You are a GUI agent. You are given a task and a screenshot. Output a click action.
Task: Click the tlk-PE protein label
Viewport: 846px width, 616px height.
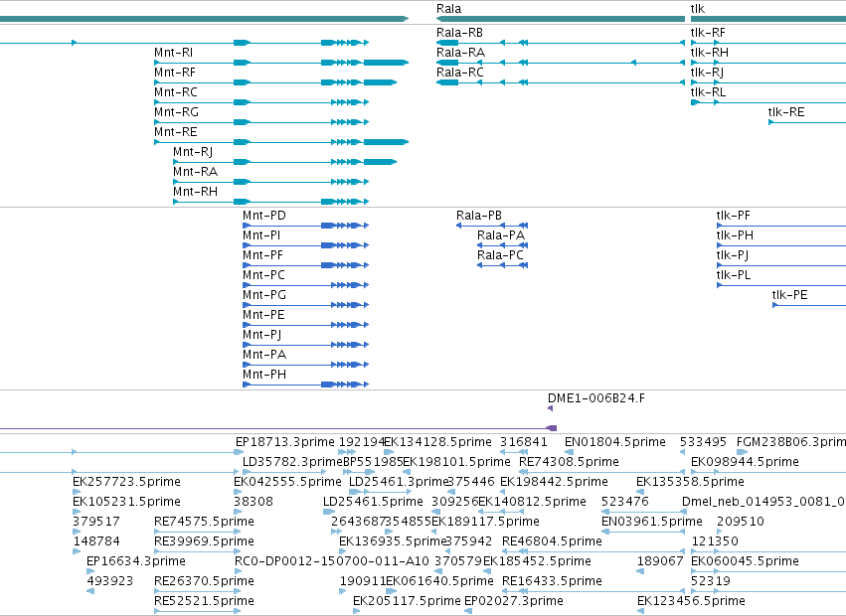pyautogui.click(x=790, y=295)
